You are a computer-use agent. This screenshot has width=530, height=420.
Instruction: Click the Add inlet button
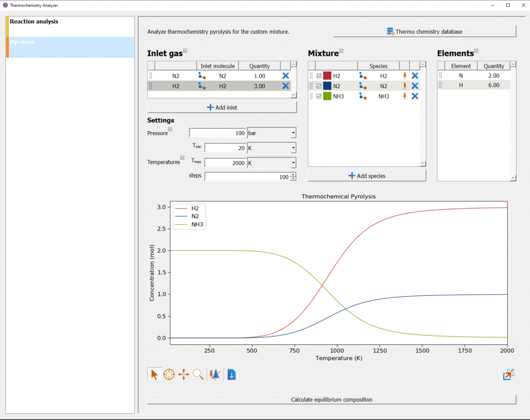[222, 108]
